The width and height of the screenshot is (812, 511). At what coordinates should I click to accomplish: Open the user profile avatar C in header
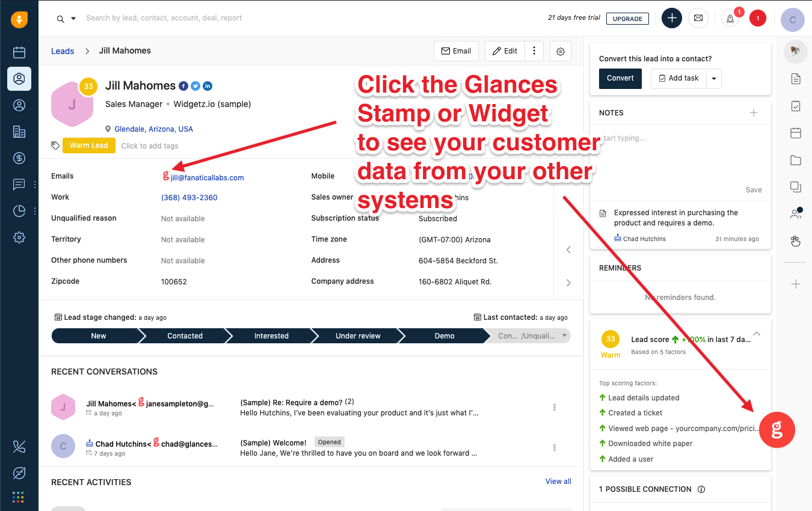[793, 19]
